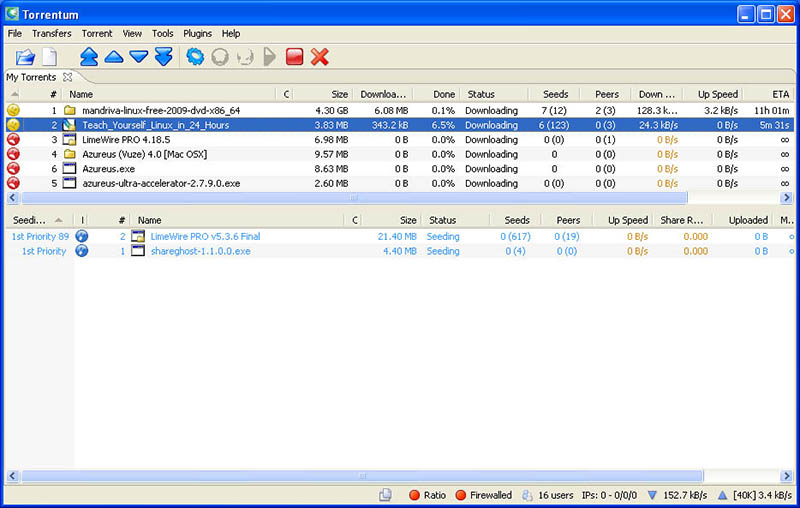
Task: Click the Seedi... column header sort arrow
Action: click(x=59, y=220)
